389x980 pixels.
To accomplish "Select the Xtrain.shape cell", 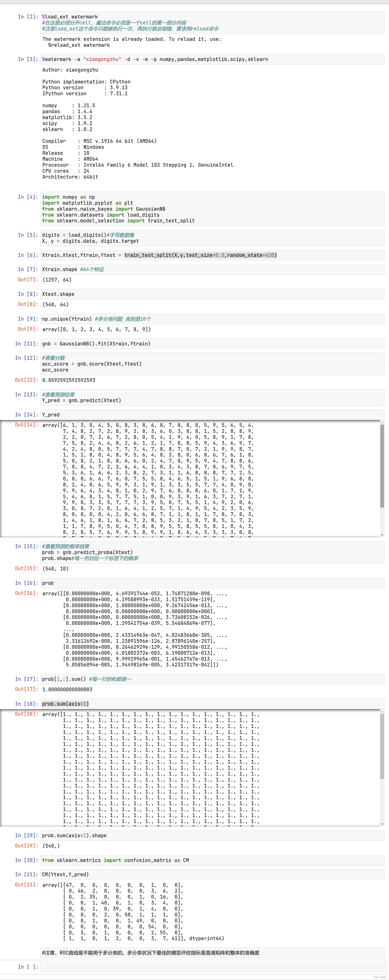I will point(212,269).
